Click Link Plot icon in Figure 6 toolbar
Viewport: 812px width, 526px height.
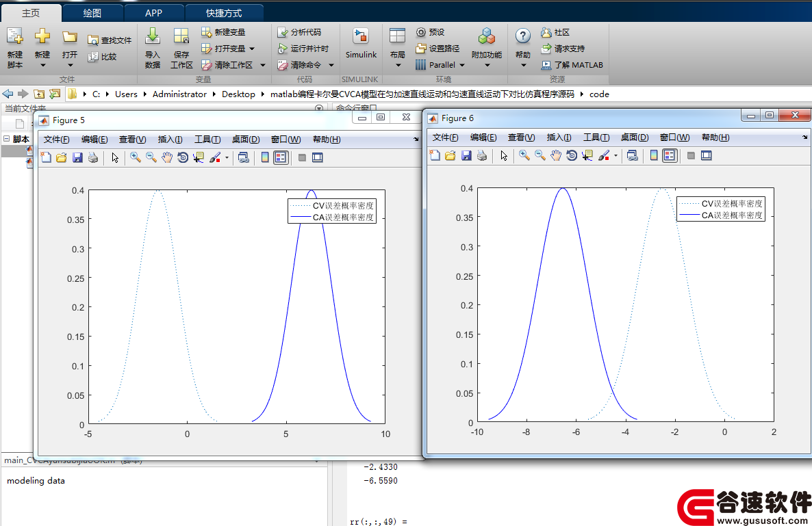(x=633, y=156)
